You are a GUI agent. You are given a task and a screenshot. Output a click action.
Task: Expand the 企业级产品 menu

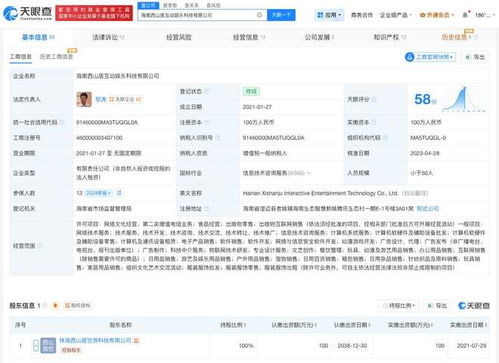click(x=396, y=15)
